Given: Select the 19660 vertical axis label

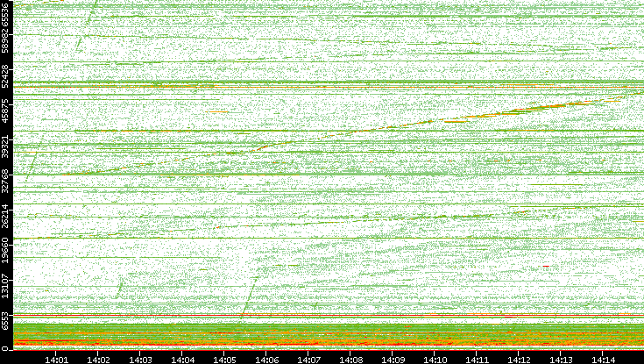Looking at the screenshot, I should pyautogui.click(x=4, y=253).
